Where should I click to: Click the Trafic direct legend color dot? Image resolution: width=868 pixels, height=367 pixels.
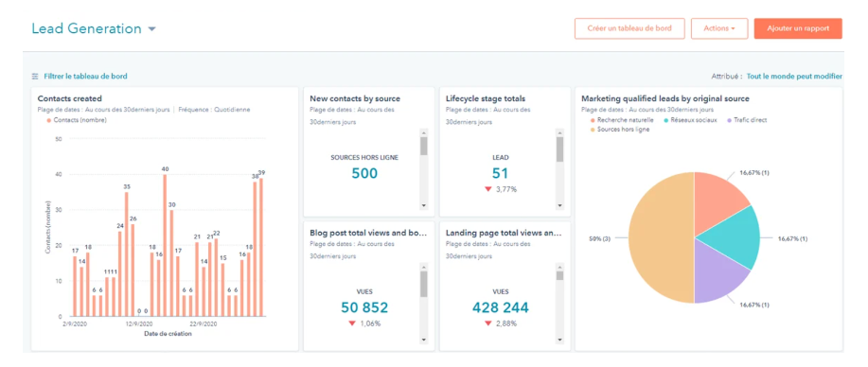(730, 119)
